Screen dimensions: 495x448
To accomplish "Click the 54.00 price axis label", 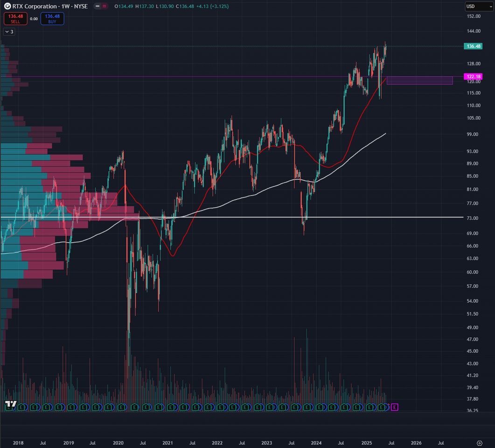I will (473, 301).
